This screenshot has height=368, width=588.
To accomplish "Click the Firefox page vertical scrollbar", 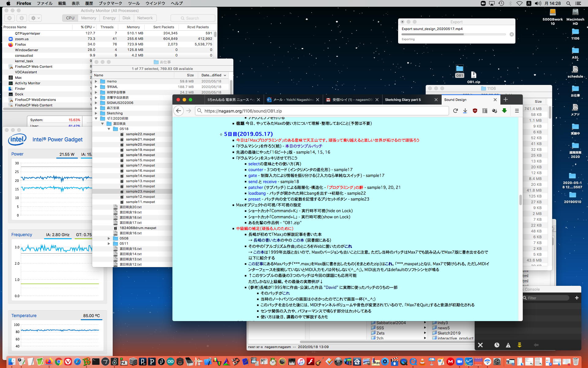I will 520,200.
